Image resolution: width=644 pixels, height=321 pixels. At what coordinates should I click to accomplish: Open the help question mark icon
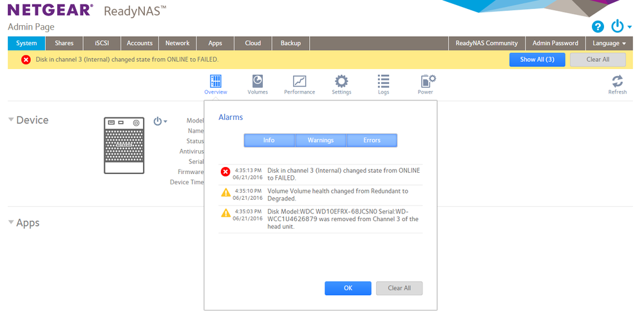coord(598,27)
